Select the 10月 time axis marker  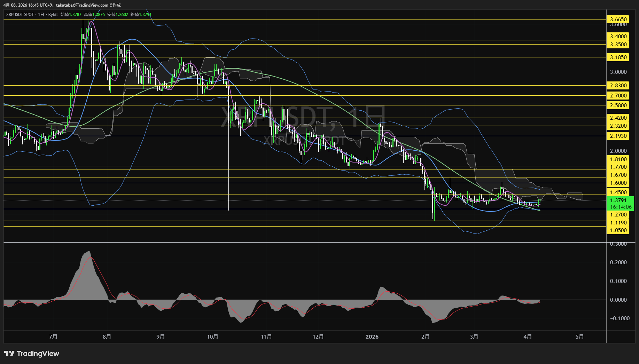[212, 337]
